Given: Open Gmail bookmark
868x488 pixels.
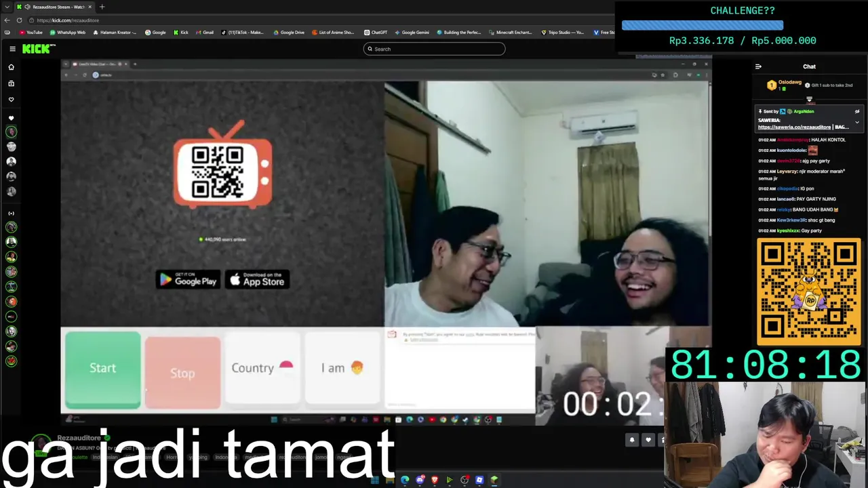Looking at the screenshot, I should [x=205, y=33].
